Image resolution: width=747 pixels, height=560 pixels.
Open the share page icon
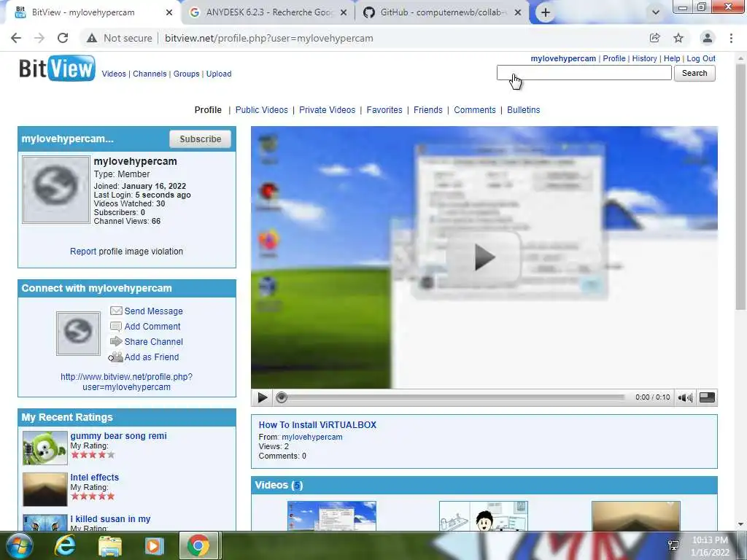(x=654, y=38)
